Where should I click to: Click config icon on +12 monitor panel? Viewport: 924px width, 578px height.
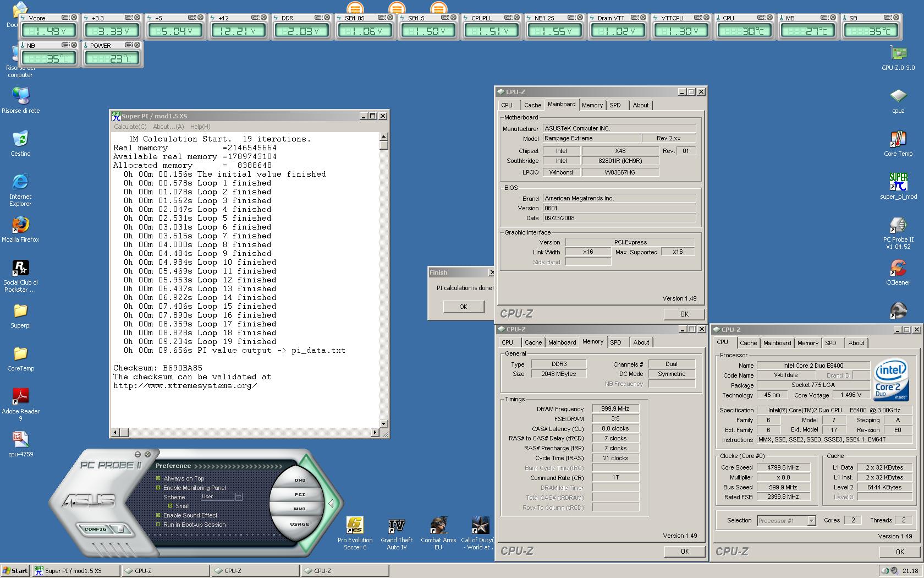255,18
